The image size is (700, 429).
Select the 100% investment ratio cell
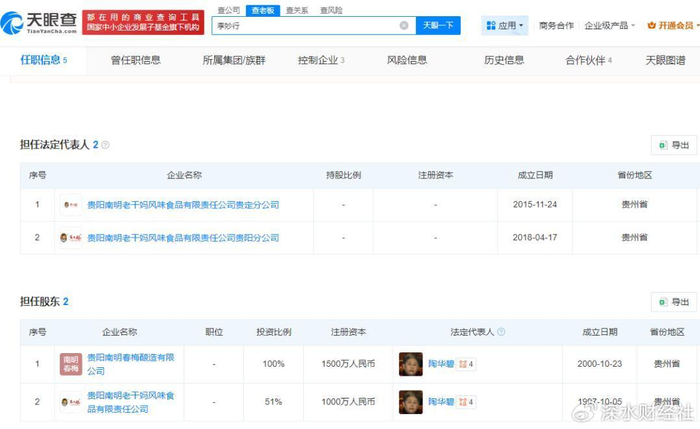pos(273,364)
